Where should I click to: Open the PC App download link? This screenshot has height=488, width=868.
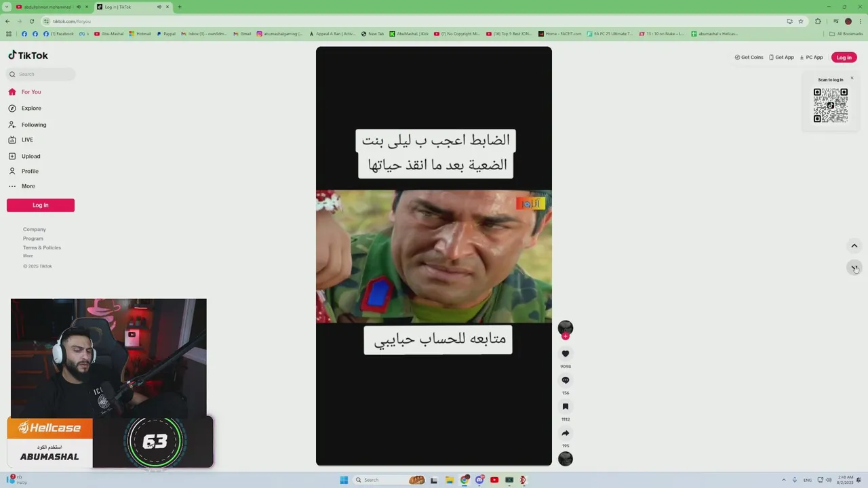click(x=811, y=57)
